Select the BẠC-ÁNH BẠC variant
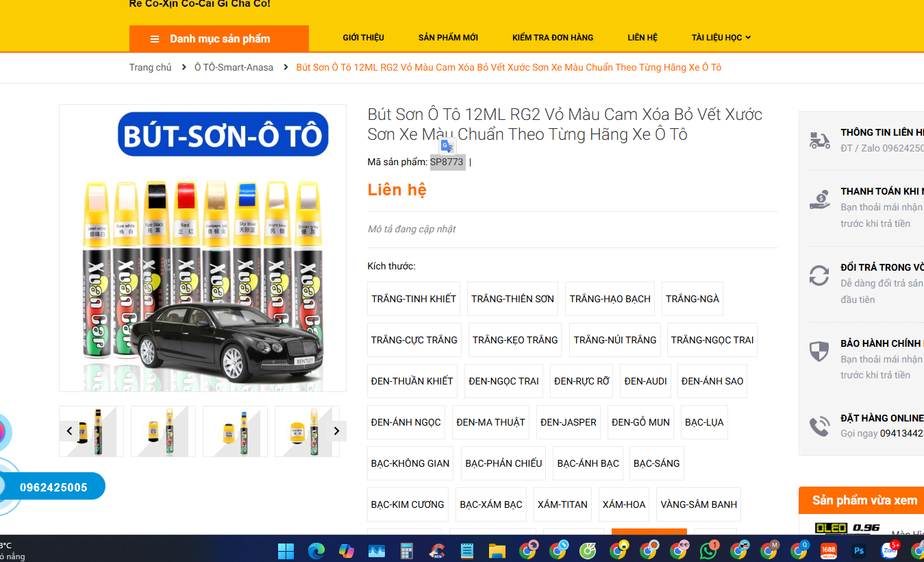Viewport: 924px width, 562px height. coord(588,463)
